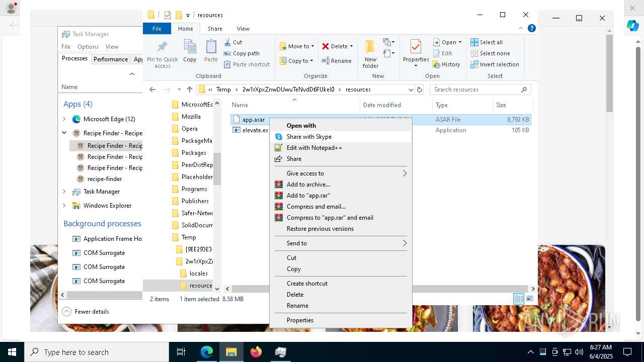Select the Mozilla folder in tree
Viewport: 644px width, 362px height.
(x=191, y=117)
